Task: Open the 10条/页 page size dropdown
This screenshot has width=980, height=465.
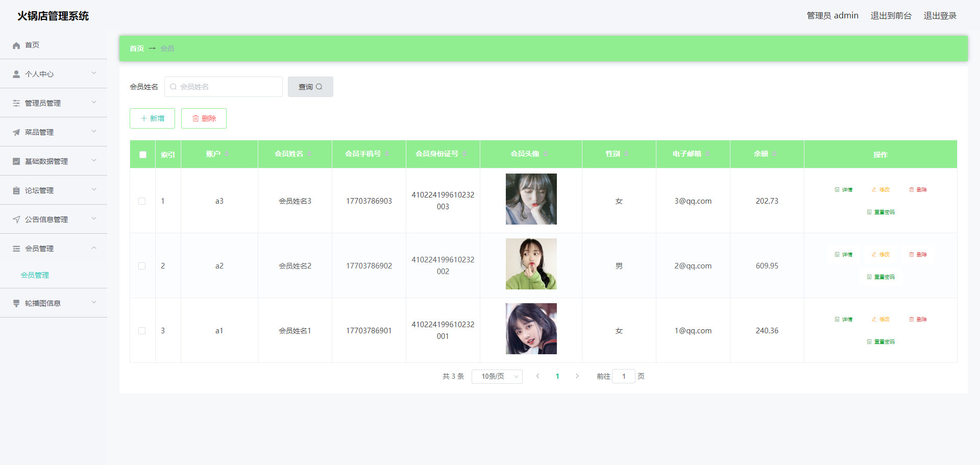Action: (497, 377)
